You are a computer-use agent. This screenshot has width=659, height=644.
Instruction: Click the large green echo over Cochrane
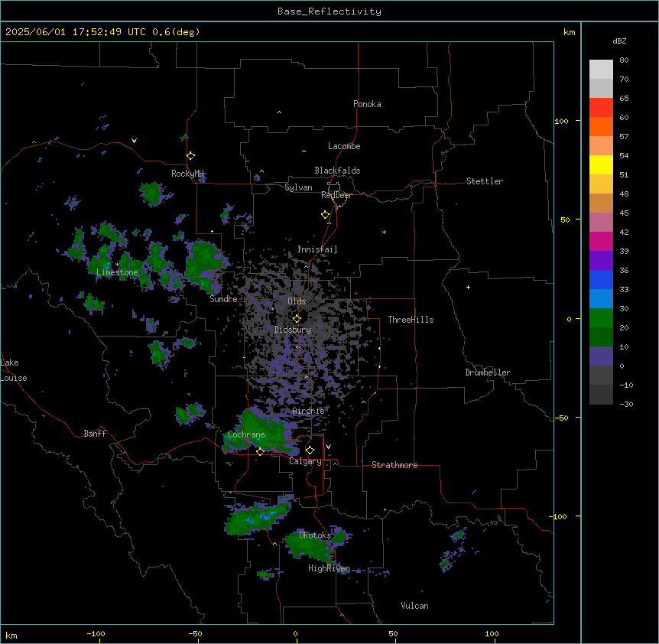point(260,433)
